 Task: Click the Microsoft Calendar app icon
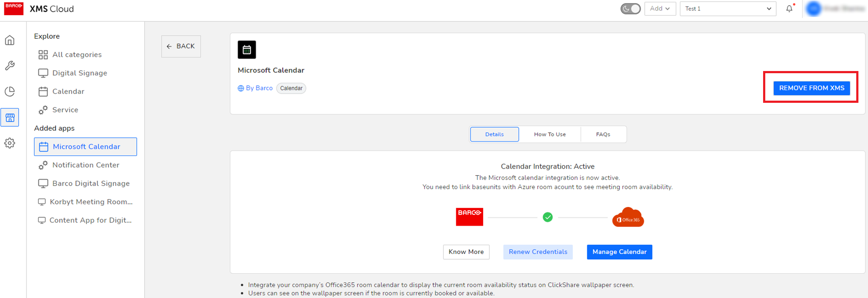[x=247, y=50]
